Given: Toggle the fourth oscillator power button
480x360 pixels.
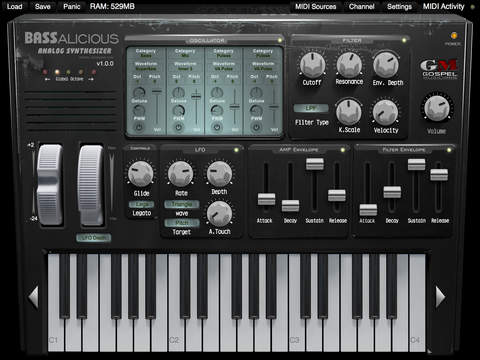Looking at the screenshot, I should pos(256,127).
